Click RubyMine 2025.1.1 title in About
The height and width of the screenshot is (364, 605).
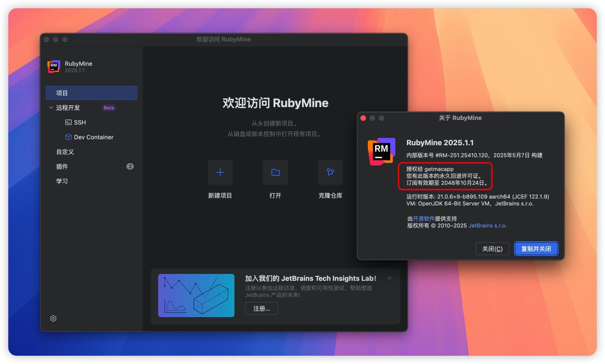click(x=440, y=143)
